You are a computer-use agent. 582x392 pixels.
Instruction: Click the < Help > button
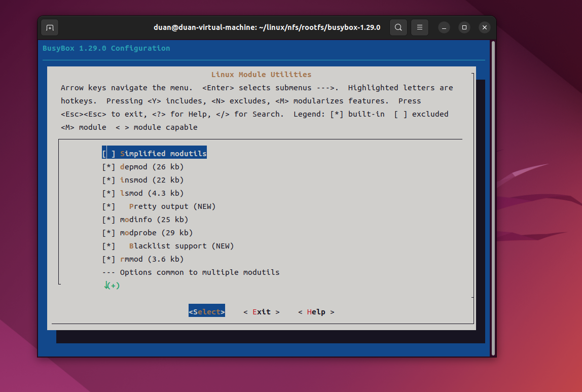pyautogui.click(x=316, y=312)
